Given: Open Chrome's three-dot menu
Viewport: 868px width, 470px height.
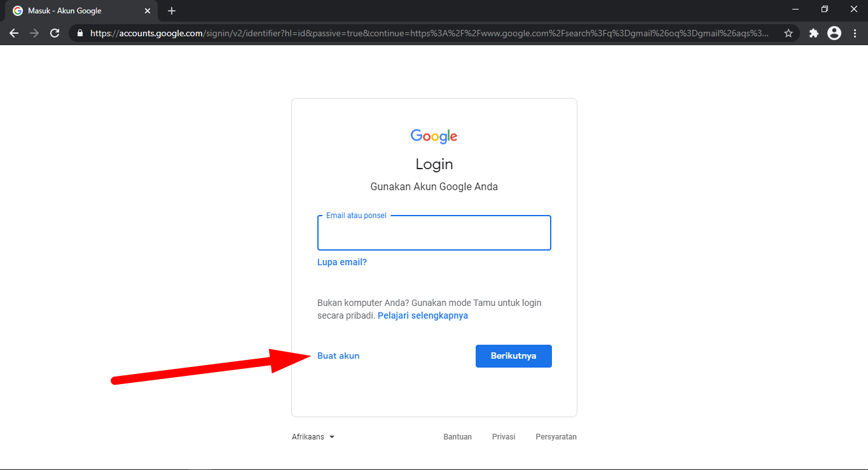Looking at the screenshot, I should pos(855,33).
